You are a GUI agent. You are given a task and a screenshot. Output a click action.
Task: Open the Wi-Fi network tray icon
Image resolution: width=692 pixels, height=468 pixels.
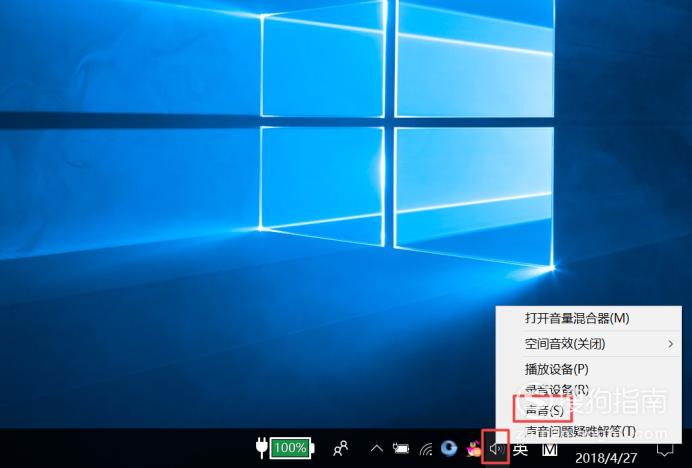pos(426,449)
